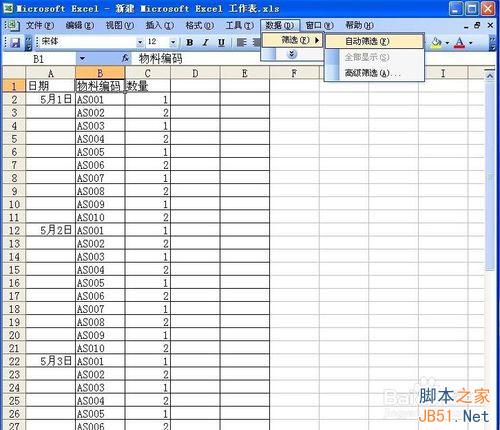
Task: Open the 帮助(H) menu
Action: pos(359,25)
